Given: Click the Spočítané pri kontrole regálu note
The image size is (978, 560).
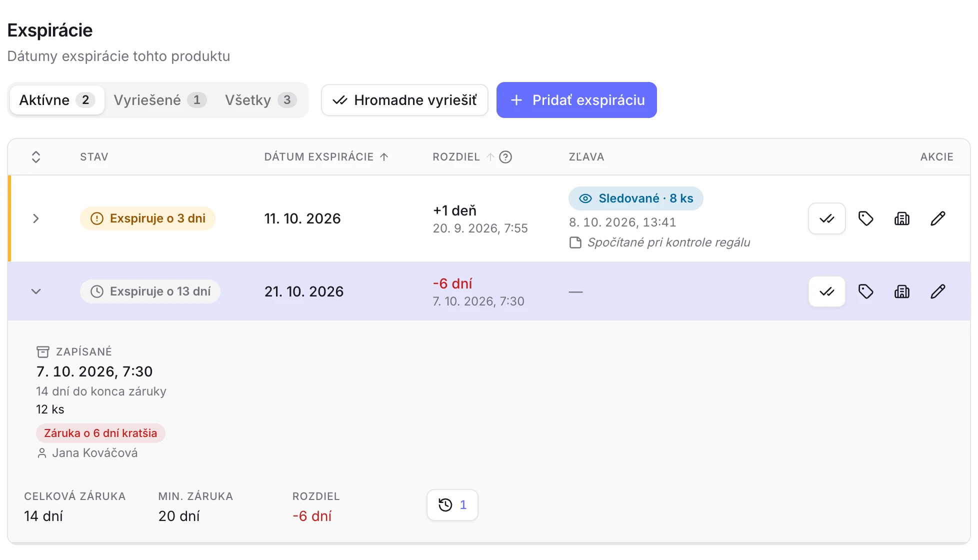Looking at the screenshot, I should click(x=668, y=242).
